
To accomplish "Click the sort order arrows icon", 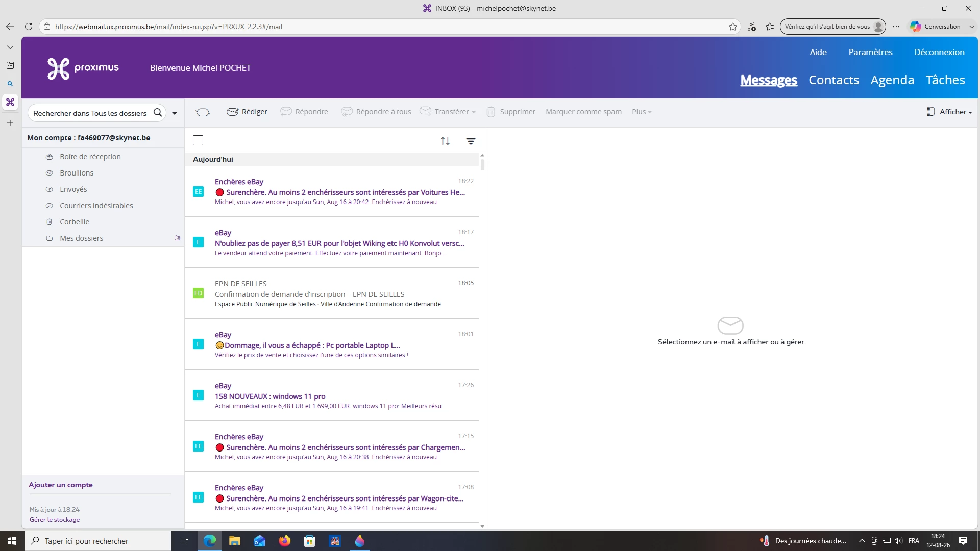I will [x=445, y=141].
